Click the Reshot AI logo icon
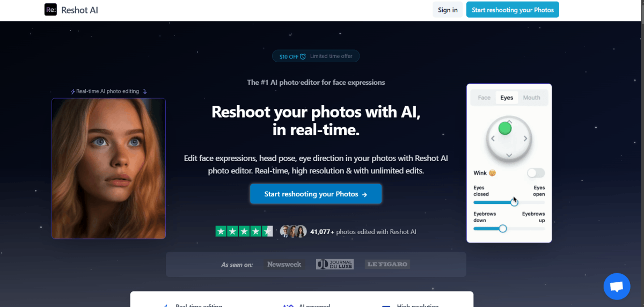 pos(50,10)
